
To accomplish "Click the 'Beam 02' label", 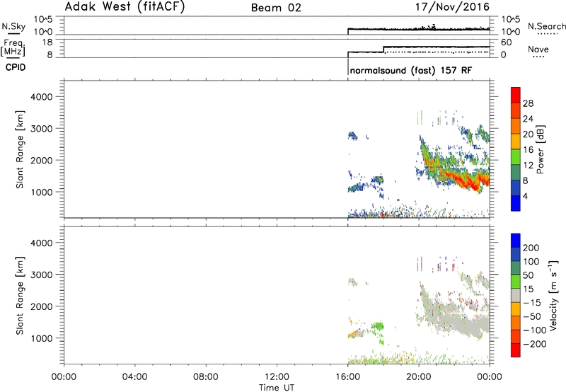I will (x=276, y=8).
